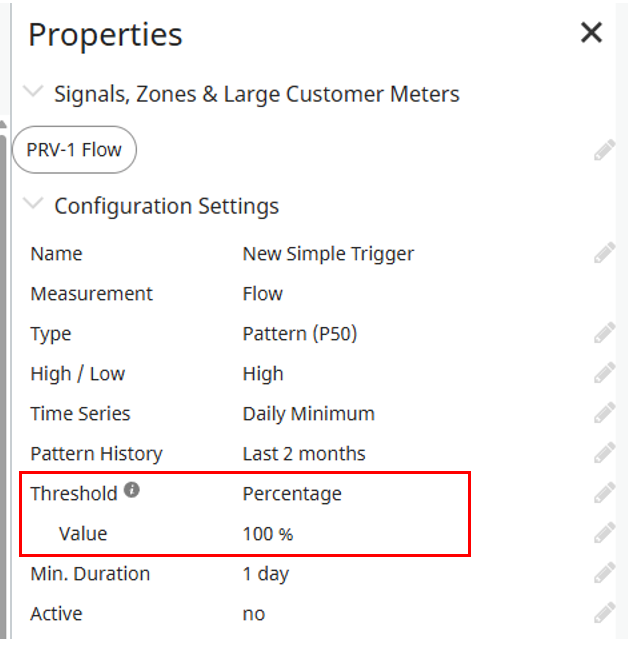Close the Properties panel

click(591, 33)
